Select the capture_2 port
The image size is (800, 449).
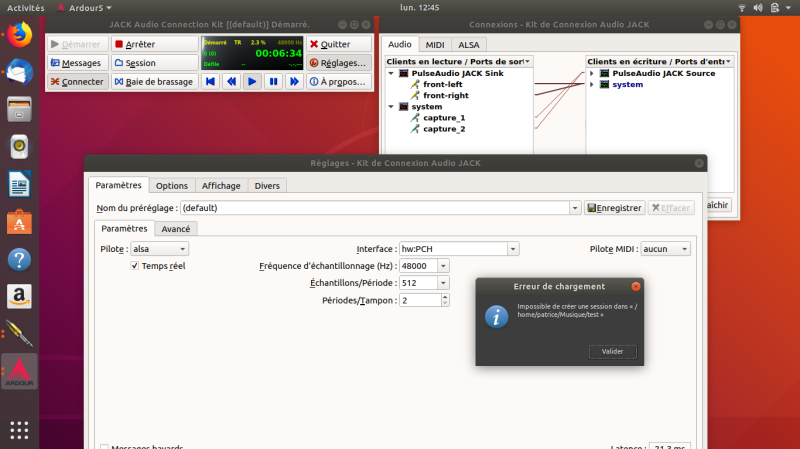click(444, 129)
